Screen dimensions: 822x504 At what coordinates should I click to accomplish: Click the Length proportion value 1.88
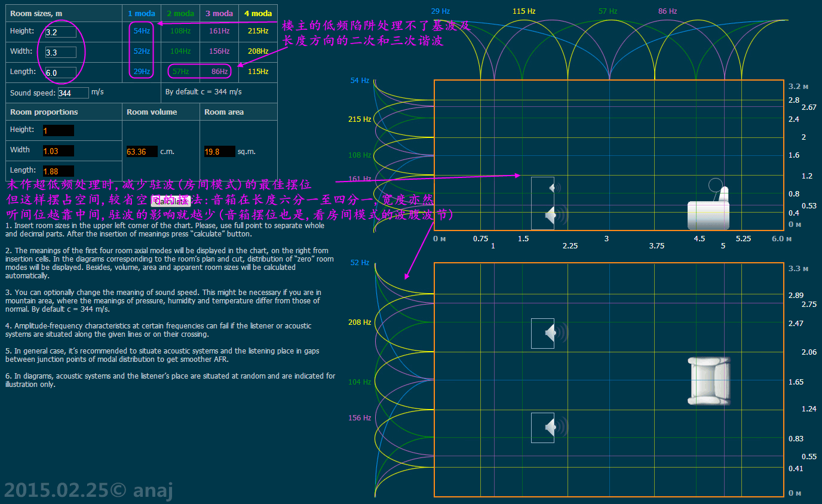[x=58, y=171]
